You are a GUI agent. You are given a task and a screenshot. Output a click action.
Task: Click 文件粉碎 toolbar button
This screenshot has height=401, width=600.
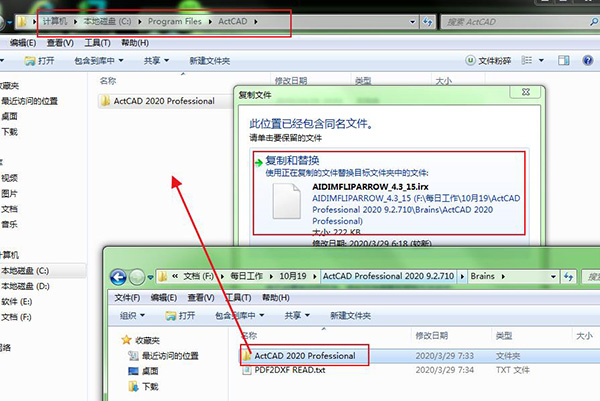coord(488,60)
